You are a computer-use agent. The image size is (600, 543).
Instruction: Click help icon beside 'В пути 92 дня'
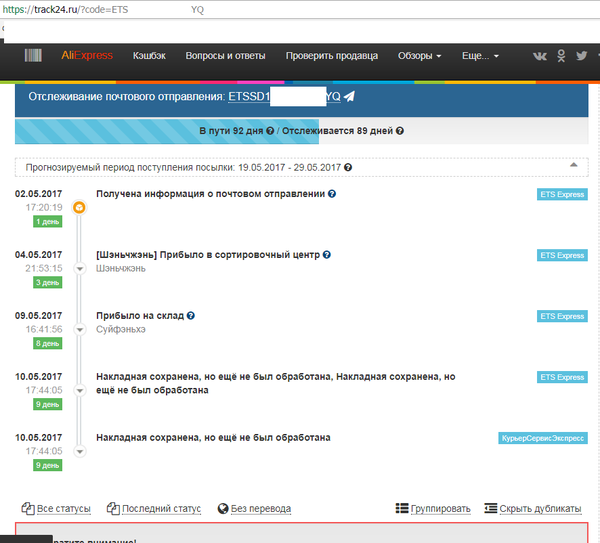(x=270, y=132)
